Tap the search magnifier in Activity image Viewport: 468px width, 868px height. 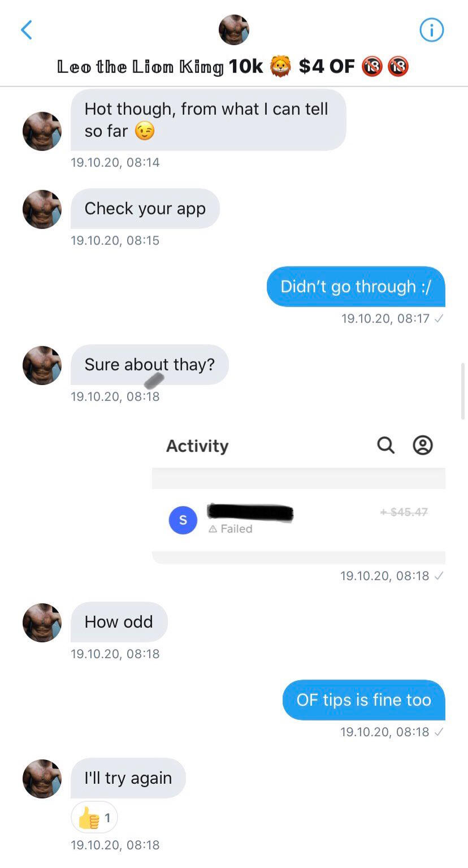tap(385, 446)
